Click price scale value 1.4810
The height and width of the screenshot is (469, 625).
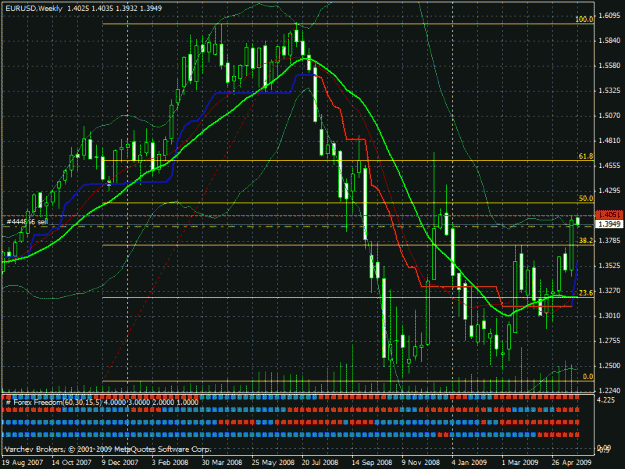pyautogui.click(x=610, y=141)
